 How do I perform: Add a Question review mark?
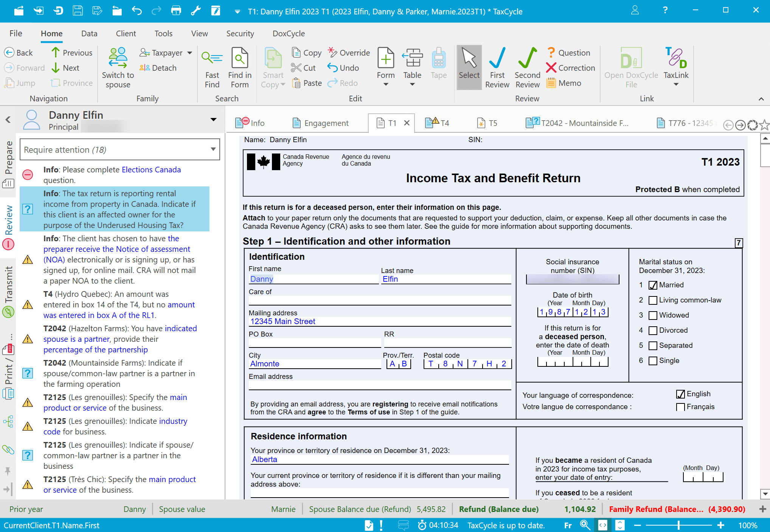[568, 53]
